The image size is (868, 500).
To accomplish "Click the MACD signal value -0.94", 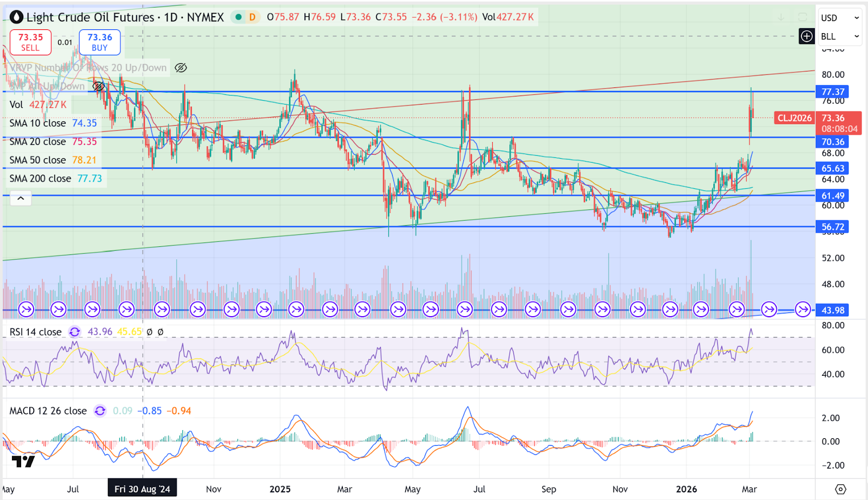I will click(x=179, y=411).
